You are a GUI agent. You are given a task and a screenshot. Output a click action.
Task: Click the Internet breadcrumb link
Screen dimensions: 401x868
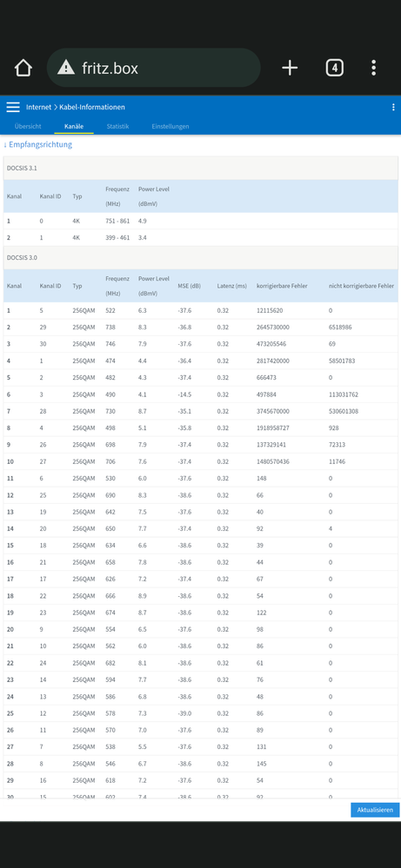(38, 107)
